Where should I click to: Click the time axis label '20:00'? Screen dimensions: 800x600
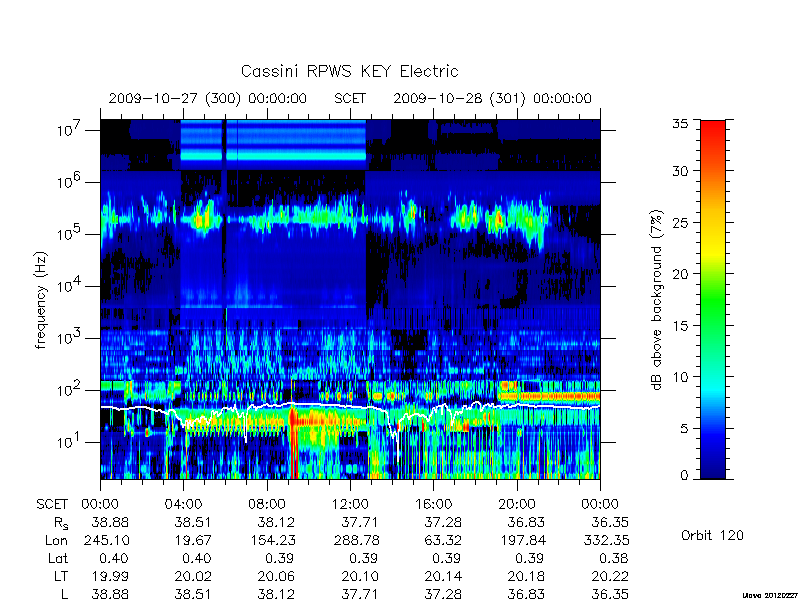[x=517, y=504]
